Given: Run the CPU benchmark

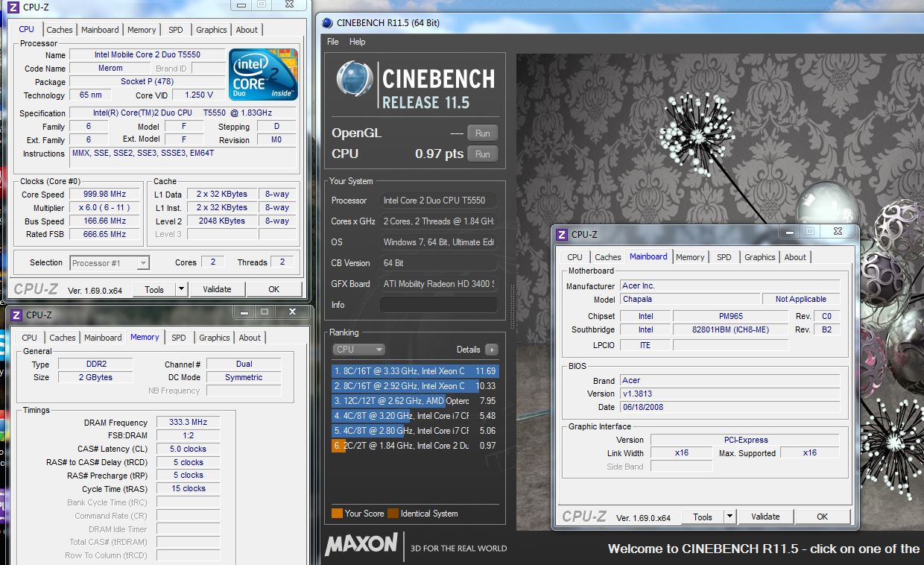Looking at the screenshot, I should 482,154.
